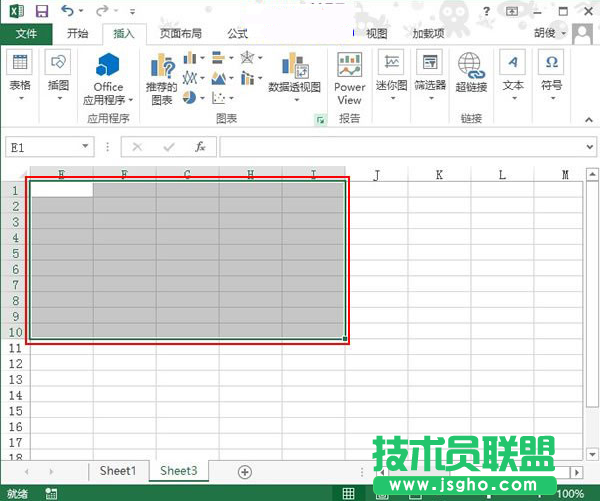600x501 pixels.
Task: Switch to Normal view in status bar
Action: pos(348,493)
